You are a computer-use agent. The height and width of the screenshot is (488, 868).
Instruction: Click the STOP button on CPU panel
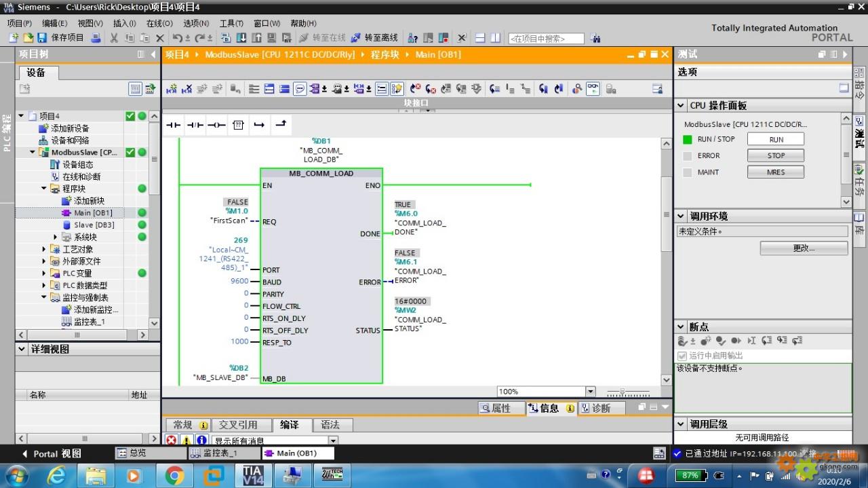tap(776, 155)
